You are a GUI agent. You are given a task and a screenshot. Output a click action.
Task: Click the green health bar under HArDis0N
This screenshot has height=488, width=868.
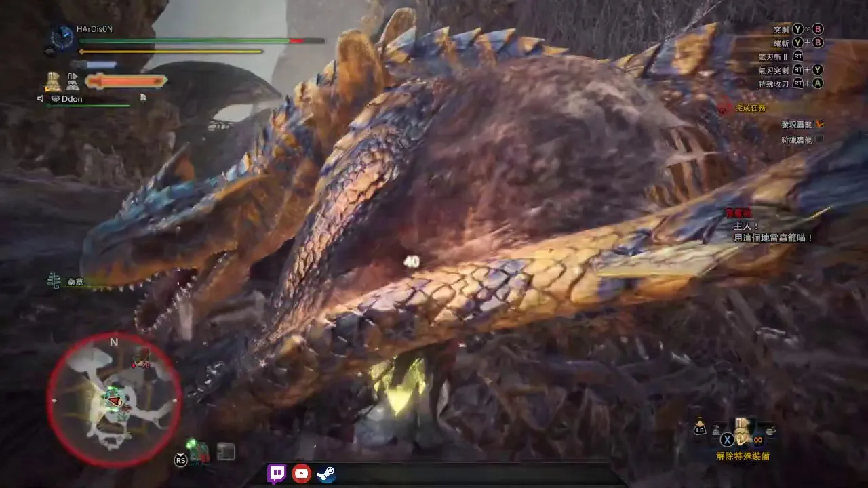coord(202,41)
